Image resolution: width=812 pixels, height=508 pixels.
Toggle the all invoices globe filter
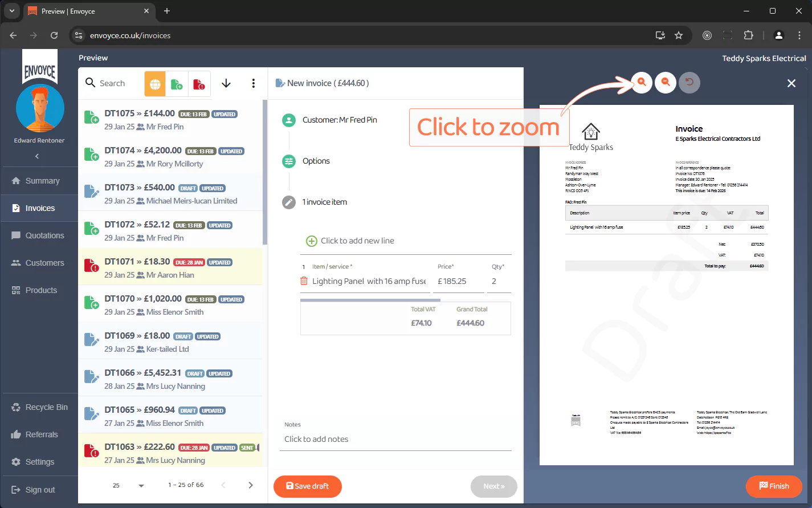click(155, 84)
